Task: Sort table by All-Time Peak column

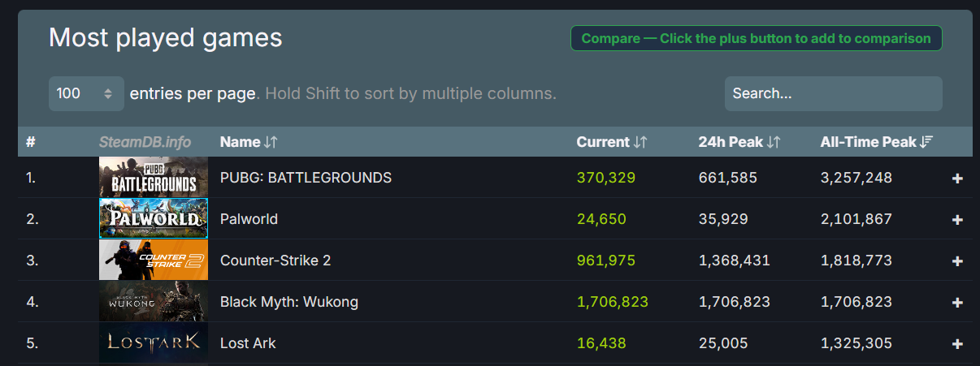Action: click(876, 142)
